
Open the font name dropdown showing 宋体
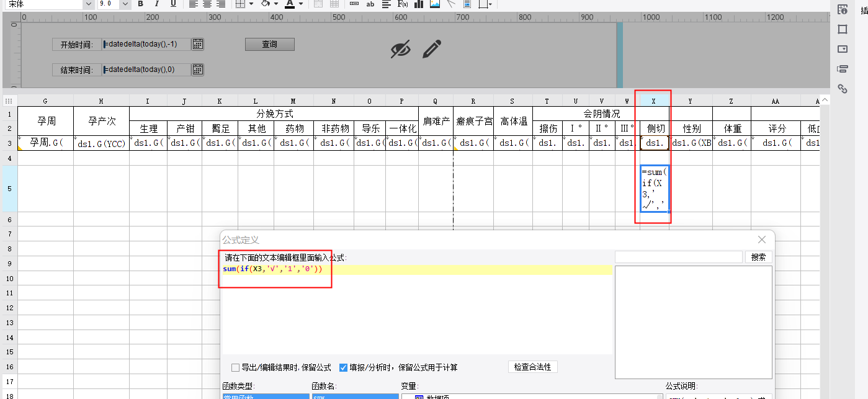click(88, 4)
